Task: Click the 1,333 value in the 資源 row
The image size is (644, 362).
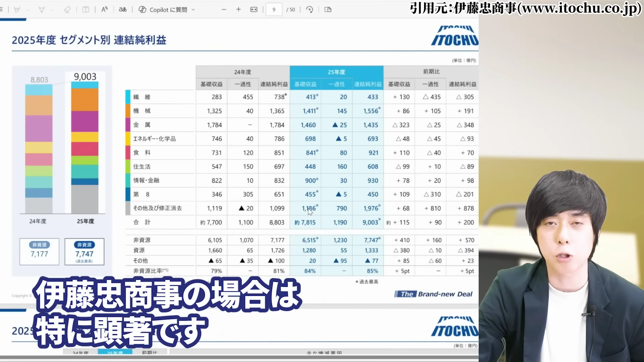Action: point(371,250)
